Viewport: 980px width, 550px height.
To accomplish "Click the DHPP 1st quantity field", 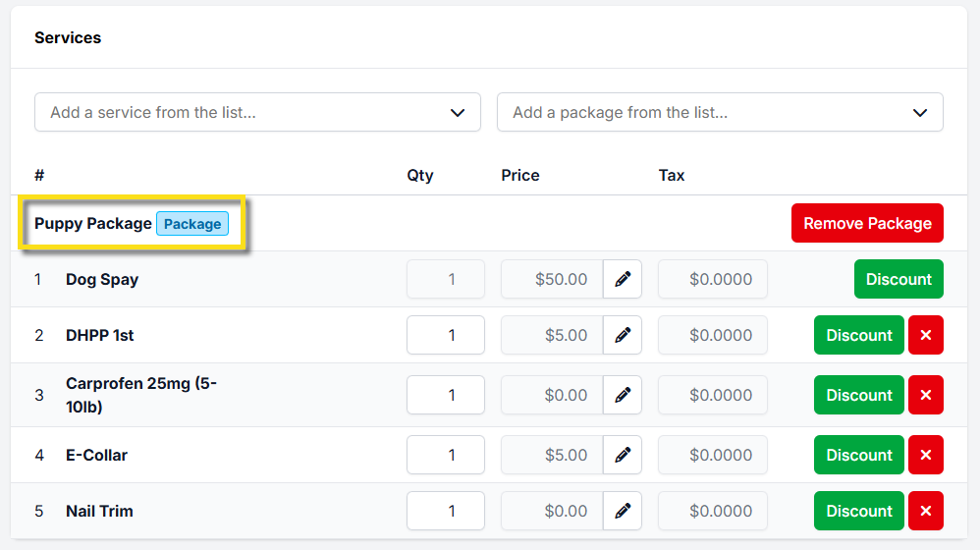I will 446,335.
